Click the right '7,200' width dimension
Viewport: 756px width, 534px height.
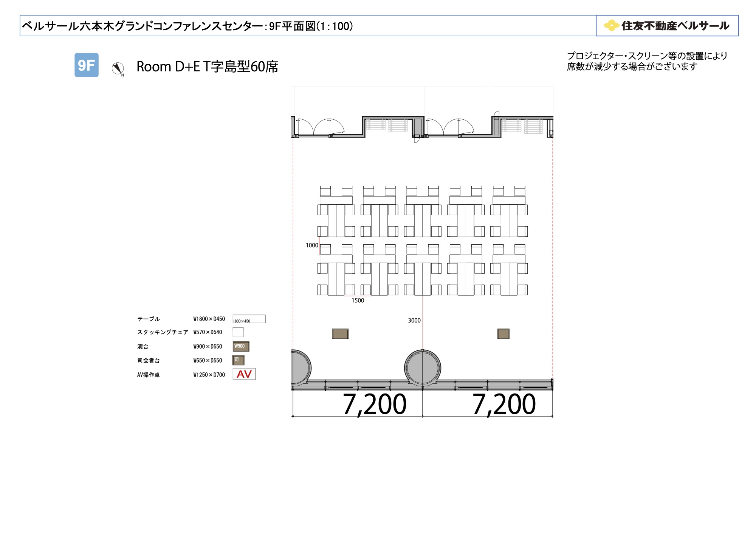coord(504,404)
